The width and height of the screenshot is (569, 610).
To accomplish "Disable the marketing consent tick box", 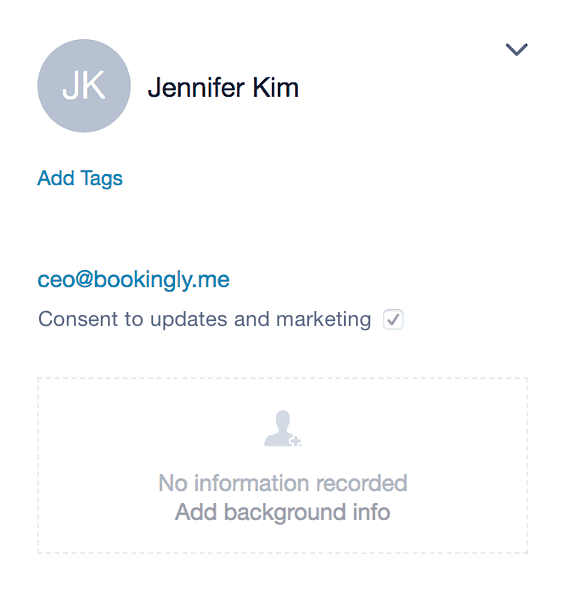I will tap(393, 320).
